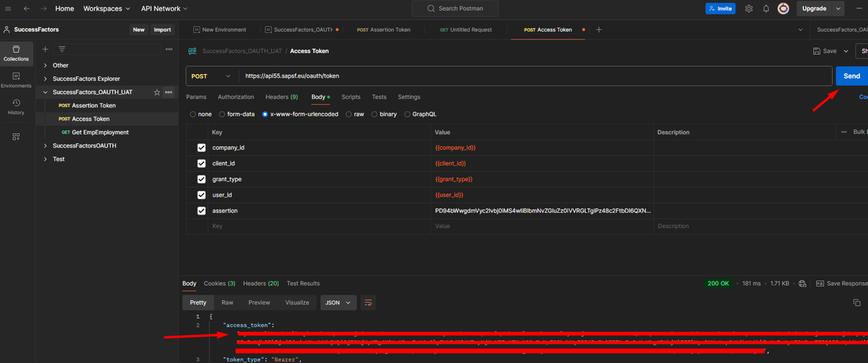
Task: Open the user avatar menu
Action: click(783, 9)
